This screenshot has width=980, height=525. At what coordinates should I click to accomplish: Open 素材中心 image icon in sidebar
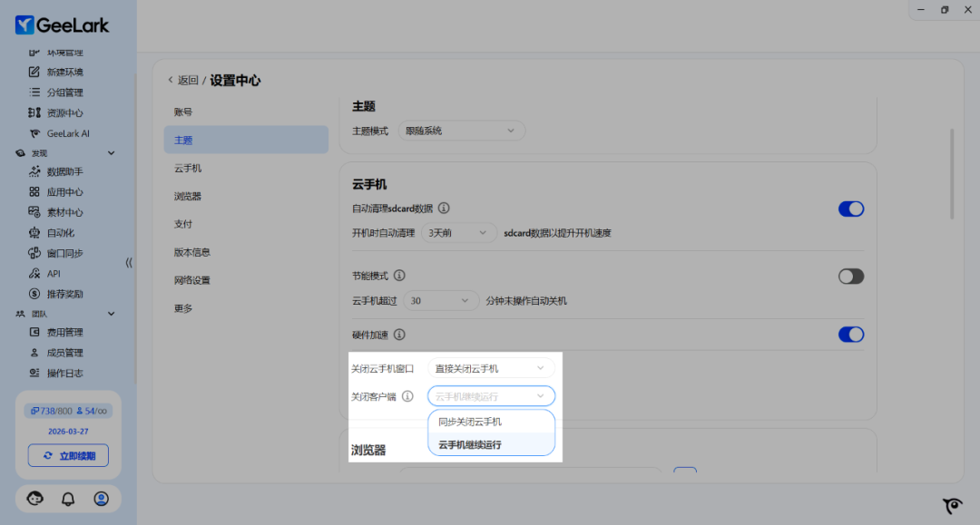point(34,212)
